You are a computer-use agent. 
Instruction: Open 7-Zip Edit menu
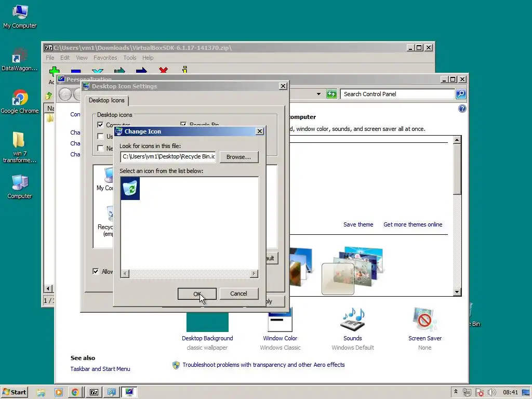(65, 58)
